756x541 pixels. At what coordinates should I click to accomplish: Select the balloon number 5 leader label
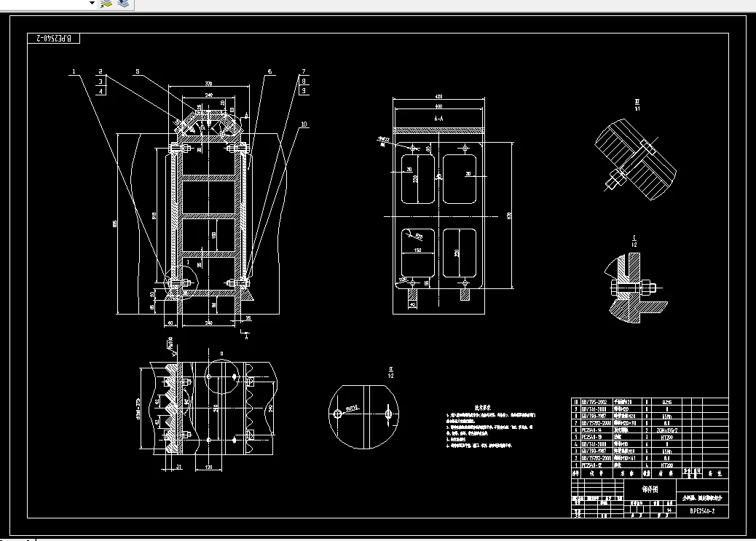[138, 72]
